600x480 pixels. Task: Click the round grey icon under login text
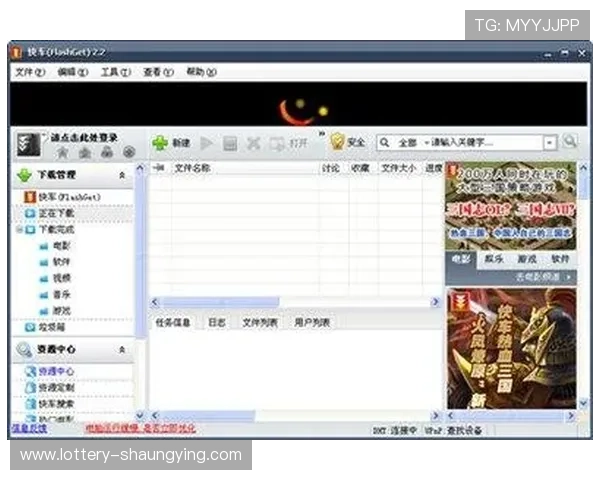[129, 152]
